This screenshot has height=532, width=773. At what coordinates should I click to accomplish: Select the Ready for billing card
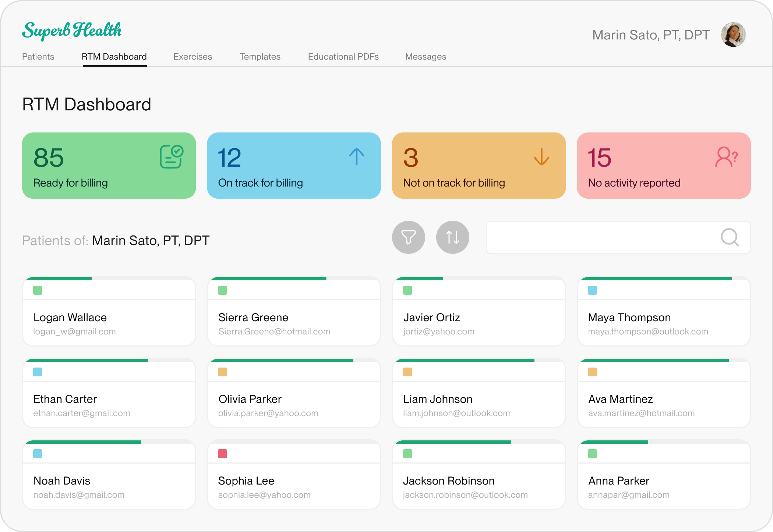pyautogui.click(x=109, y=166)
